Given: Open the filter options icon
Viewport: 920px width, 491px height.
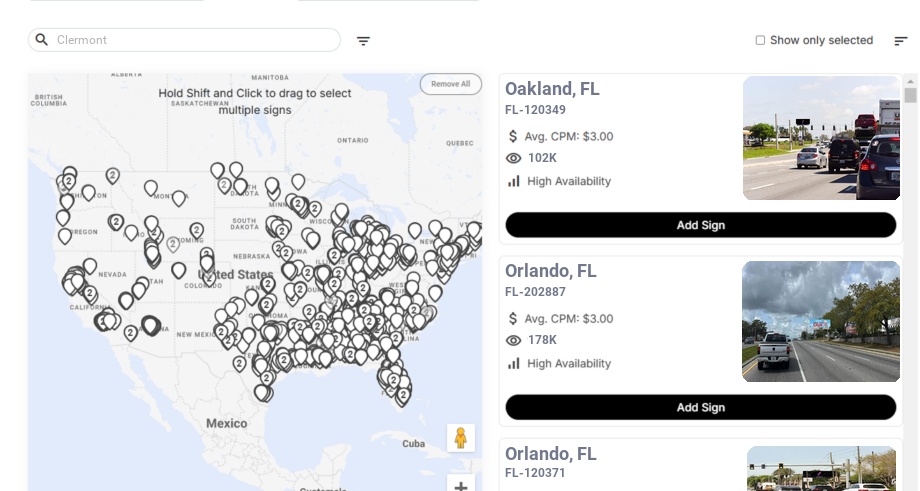Looking at the screenshot, I should click(363, 41).
